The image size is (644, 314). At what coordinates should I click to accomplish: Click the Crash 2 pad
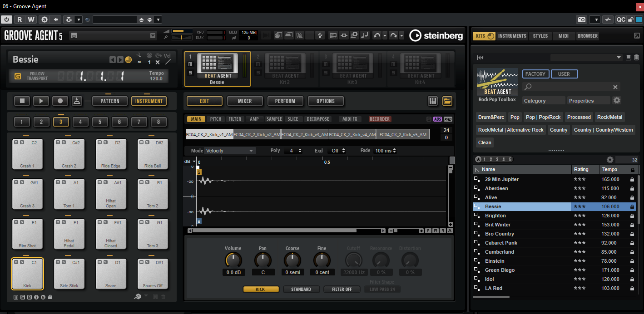pyautogui.click(x=69, y=154)
